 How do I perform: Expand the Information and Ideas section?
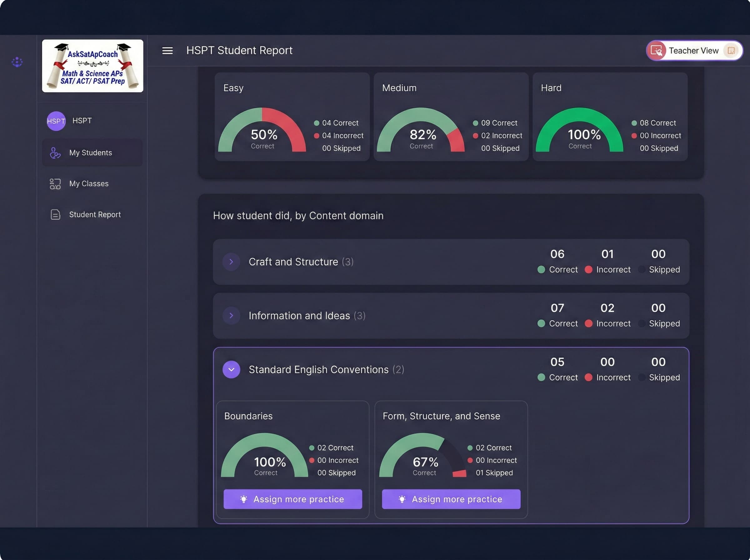[232, 316]
